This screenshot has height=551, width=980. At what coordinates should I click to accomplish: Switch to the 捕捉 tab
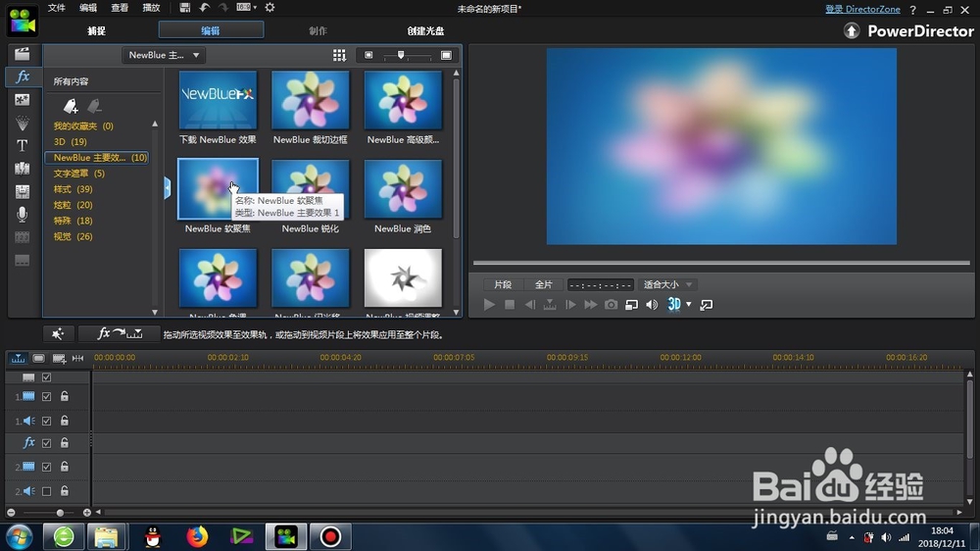(96, 30)
